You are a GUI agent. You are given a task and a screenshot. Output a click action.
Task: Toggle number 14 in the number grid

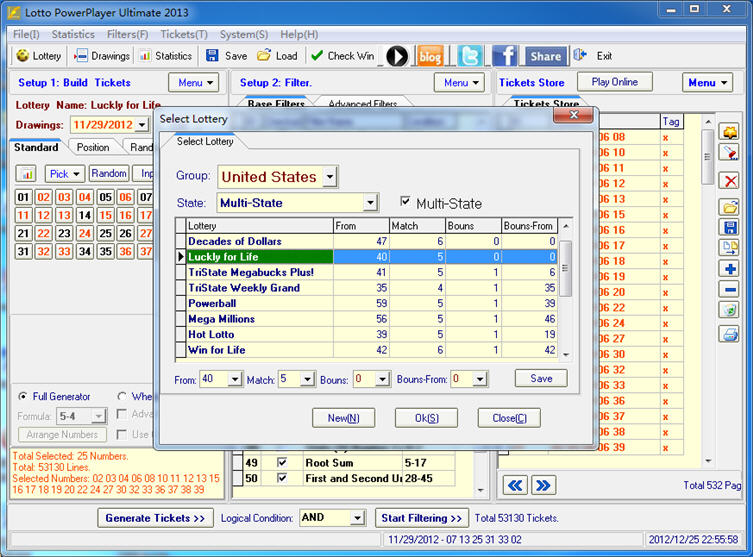click(85, 215)
